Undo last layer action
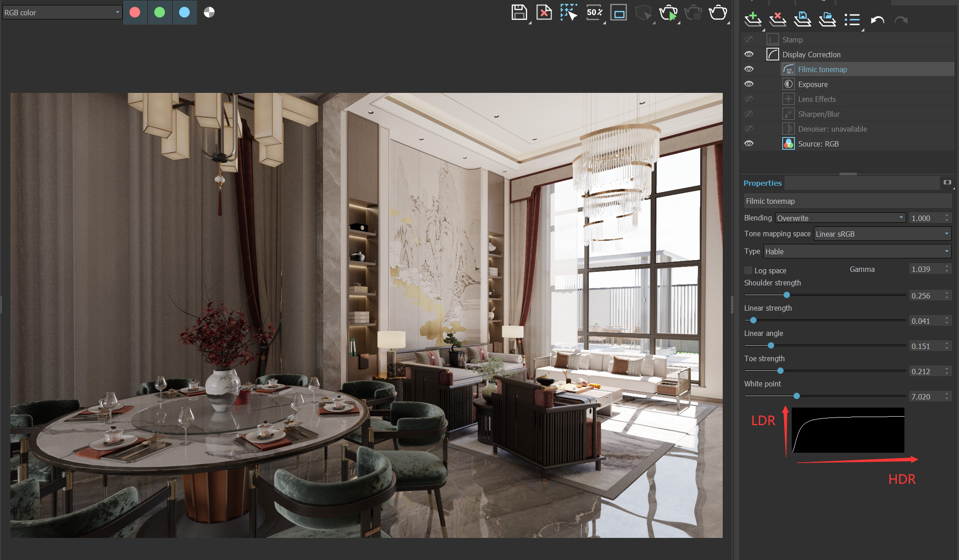 (x=877, y=20)
